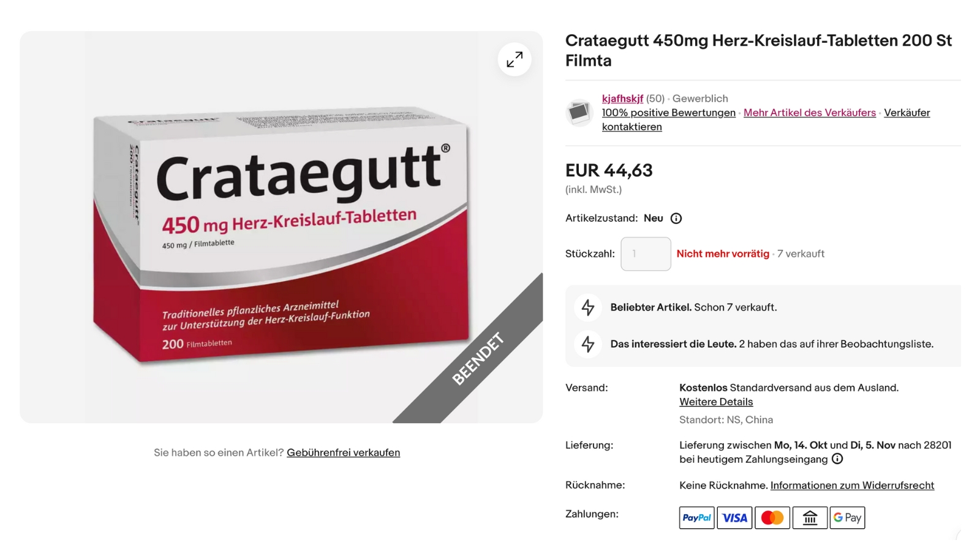Image resolution: width=980 pixels, height=551 pixels.
Task: Select the Google Pay payment icon
Action: (848, 518)
